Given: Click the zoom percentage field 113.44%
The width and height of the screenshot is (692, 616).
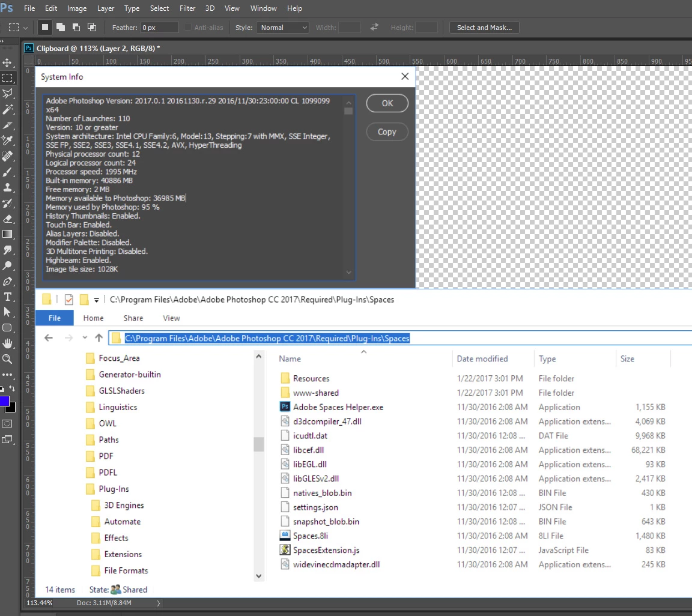Looking at the screenshot, I should (40, 603).
